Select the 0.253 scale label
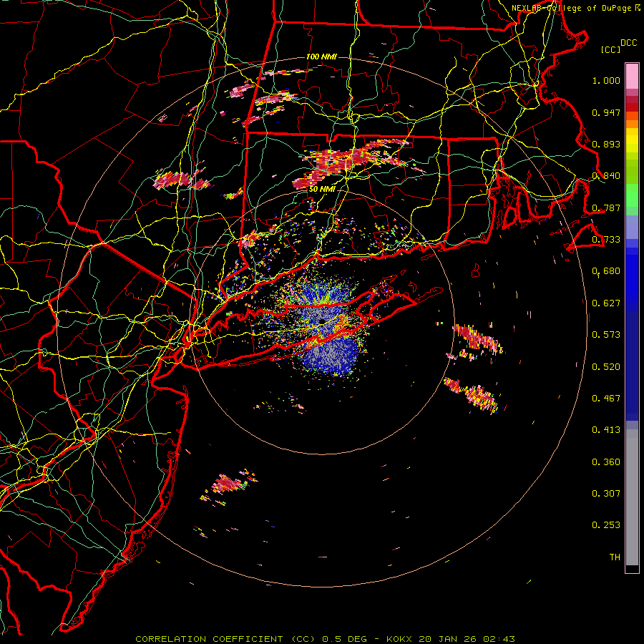Screen dimensions: 644x644 tap(606, 525)
